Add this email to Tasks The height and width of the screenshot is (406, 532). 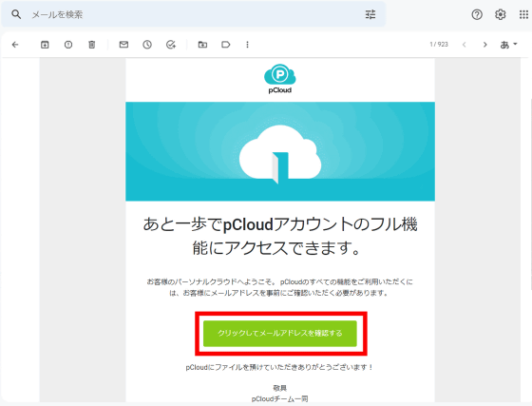coord(171,45)
